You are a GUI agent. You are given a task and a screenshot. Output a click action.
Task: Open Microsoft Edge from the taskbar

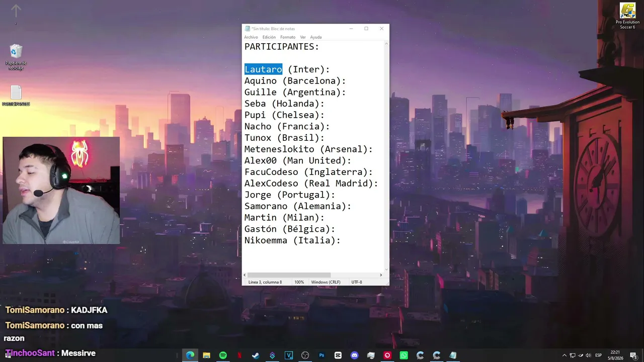pos(190,355)
